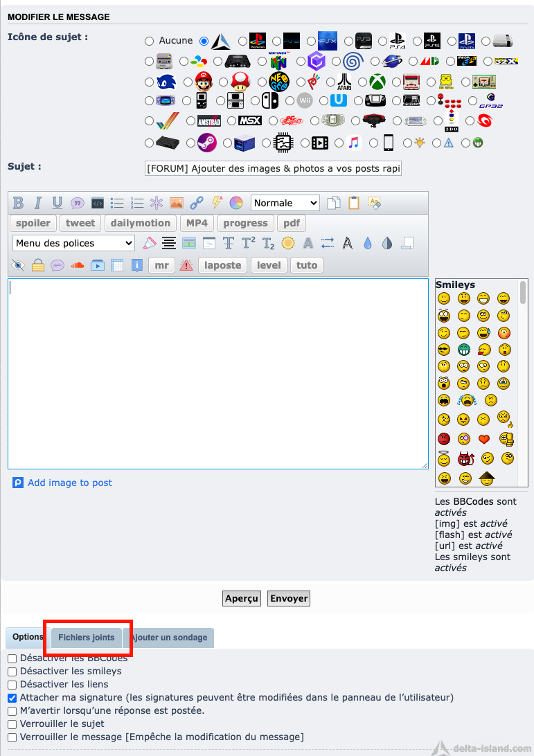Open the font color wheel picker
Viewport: 534px width, 756px height.
(236, 203)
